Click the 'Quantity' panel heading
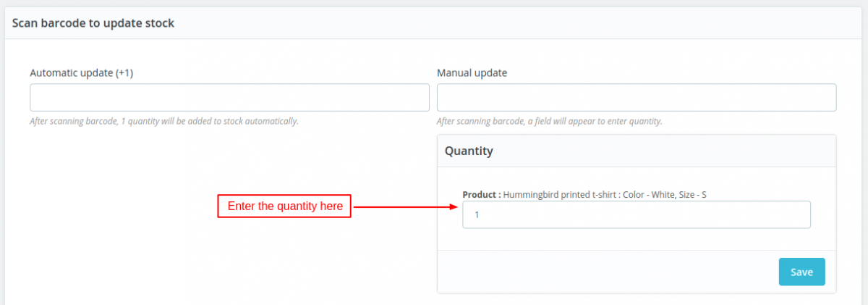Image resolution: width=868 pixels, height=305 pixels. click(469, 151)
